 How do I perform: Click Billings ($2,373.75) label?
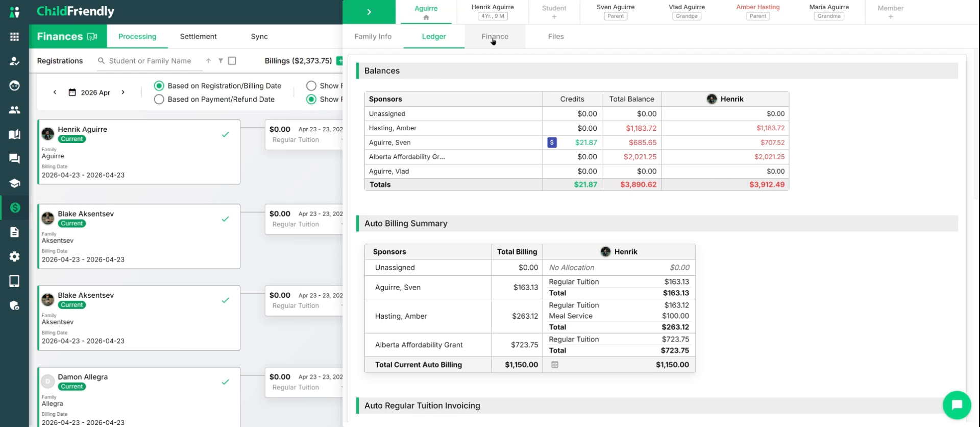(x=299, y=61)
